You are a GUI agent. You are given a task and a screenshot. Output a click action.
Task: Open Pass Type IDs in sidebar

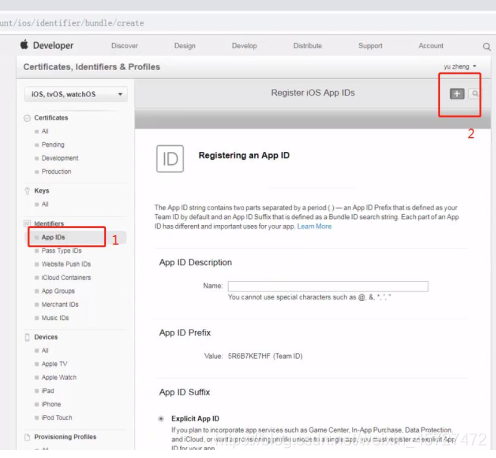(62, 251)
